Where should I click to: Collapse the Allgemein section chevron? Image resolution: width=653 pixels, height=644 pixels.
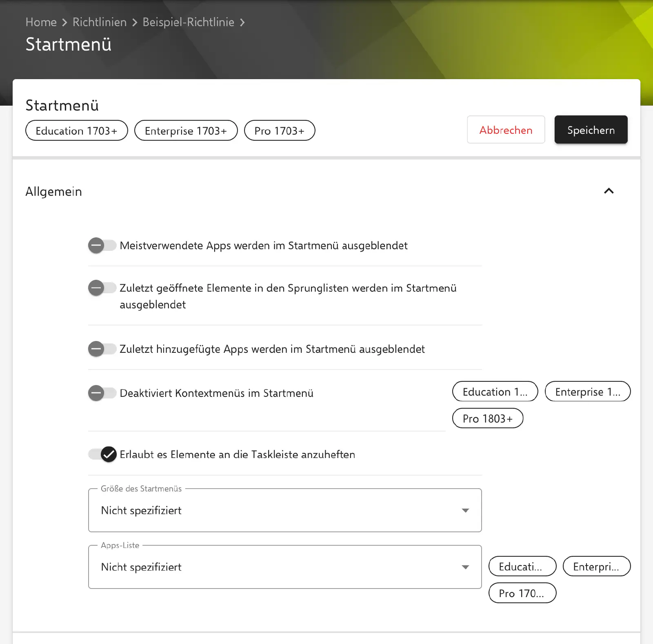(x=609, y=191)
